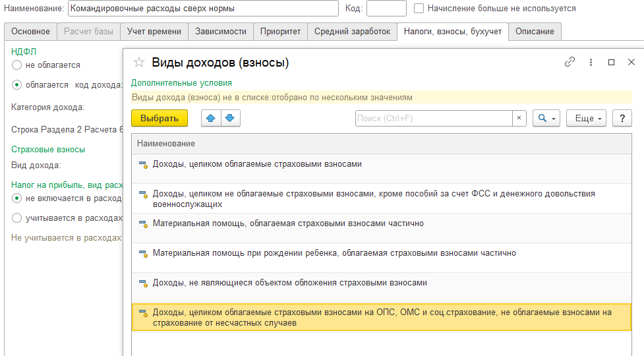Select Материальная помощь, облагаемая страховыми взносами частично

(x=381, y=228)
